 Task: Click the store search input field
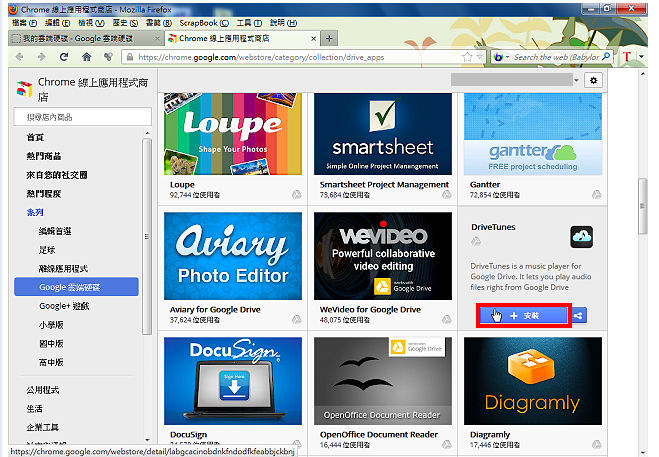(x=82, y=117)
